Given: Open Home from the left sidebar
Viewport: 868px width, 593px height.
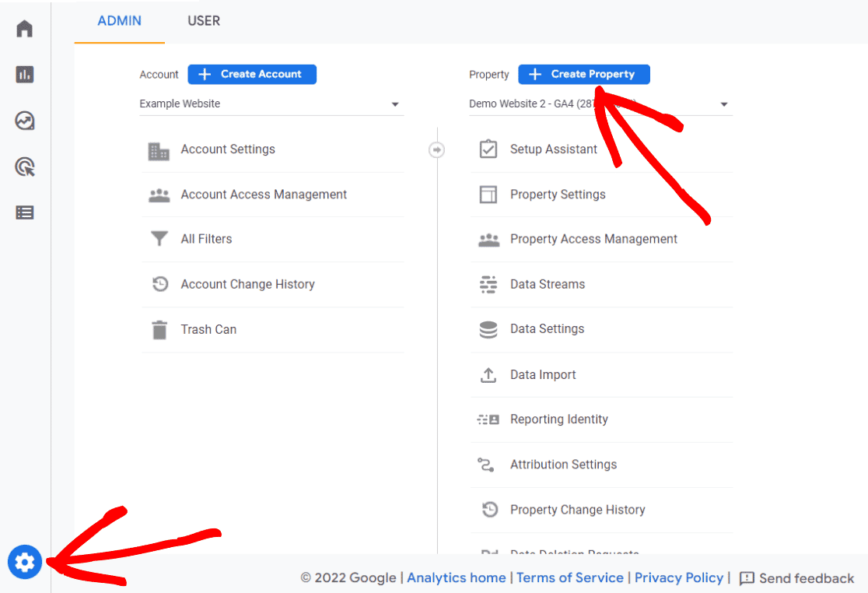Looking at the screenshot, I should pyautogui.click(x=25, y=30).
